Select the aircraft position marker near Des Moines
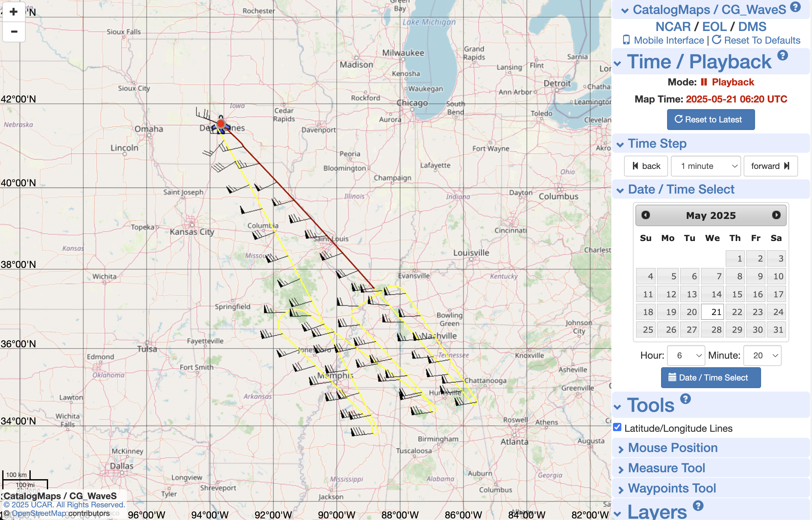Image resolution: width=812 pixels, height=520 pixels. click(221, 124)
